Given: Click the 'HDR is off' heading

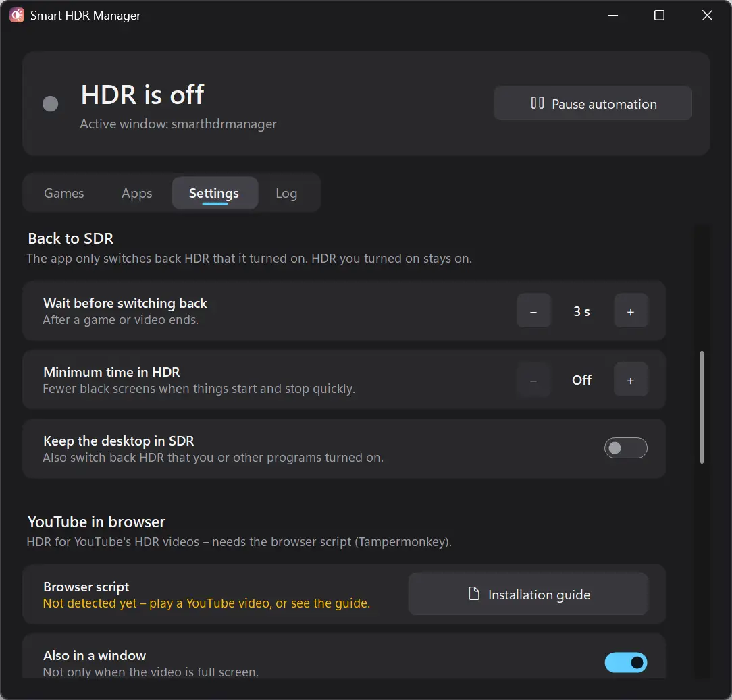Looking at the screenshot, I should coord(142,95).
